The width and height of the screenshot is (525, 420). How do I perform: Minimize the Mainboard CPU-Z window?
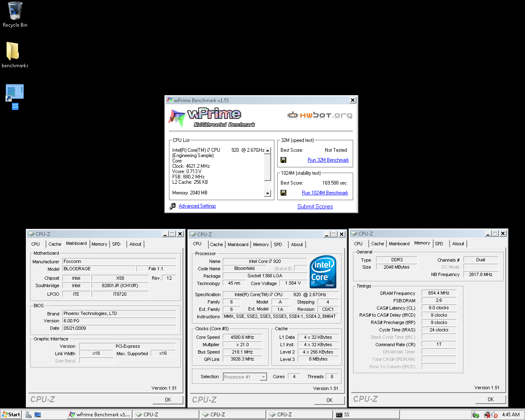tap(165, 234)
